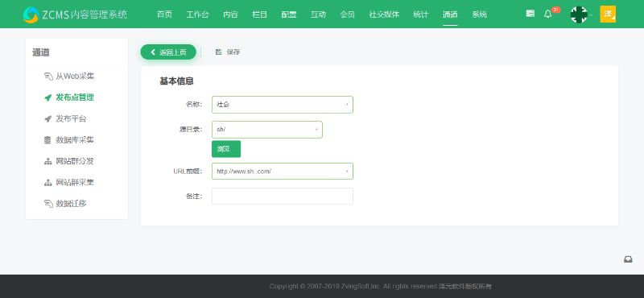644x298 pixels.
Task: Open 系统 menu in top navigation
Action: 479,14
